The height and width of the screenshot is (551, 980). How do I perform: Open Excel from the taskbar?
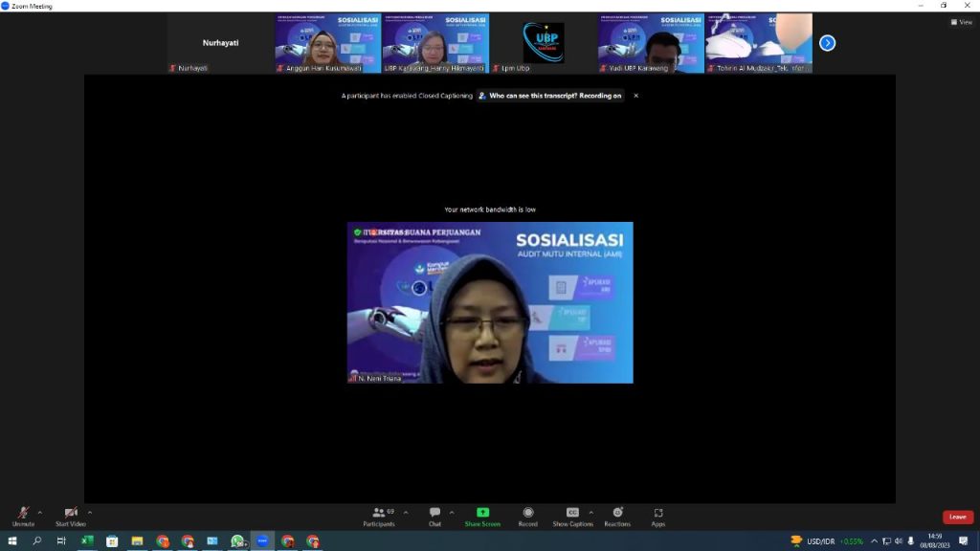point(87,541)
